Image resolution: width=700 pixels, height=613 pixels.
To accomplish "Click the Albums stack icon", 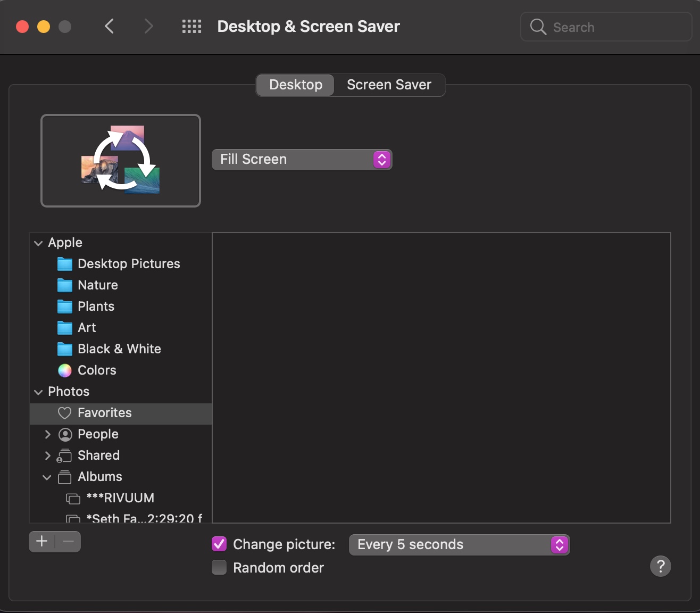I will click(65, 477).
